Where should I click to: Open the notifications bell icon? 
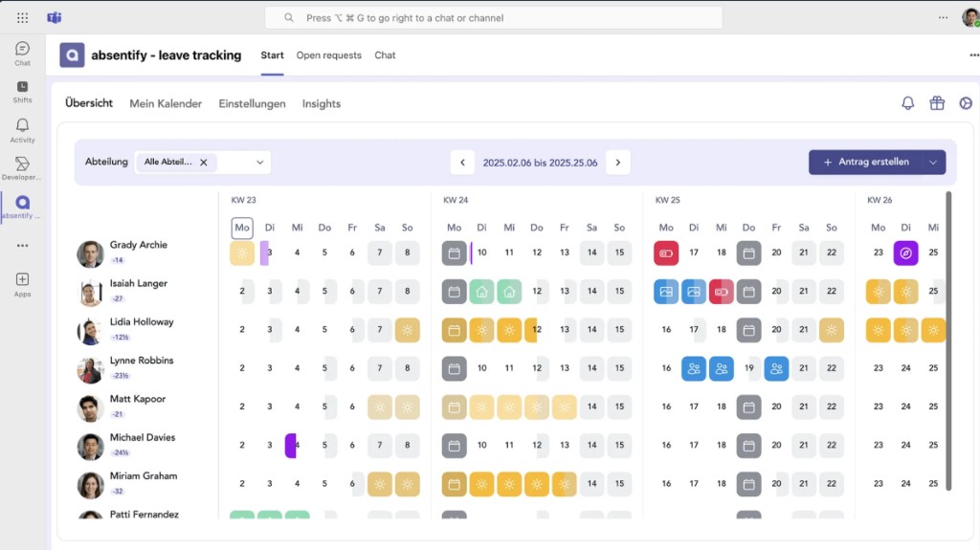(x=907, y=103)
